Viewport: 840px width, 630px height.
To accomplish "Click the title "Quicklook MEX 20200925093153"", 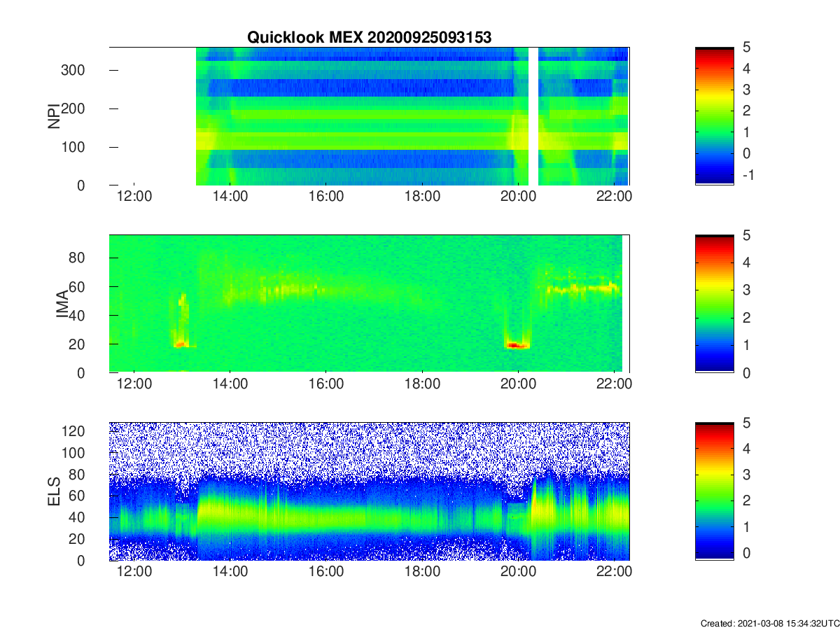I will point(370,38).
